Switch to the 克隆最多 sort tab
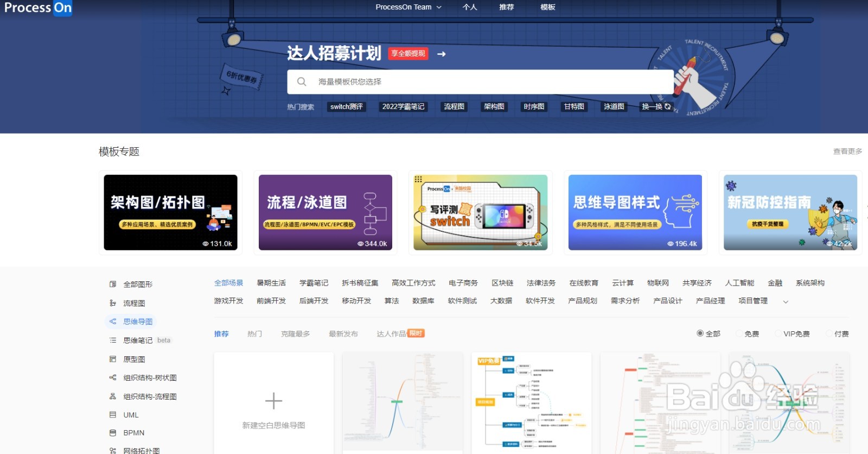This screenshot has height=454, width=868. [x=296, y=334]
